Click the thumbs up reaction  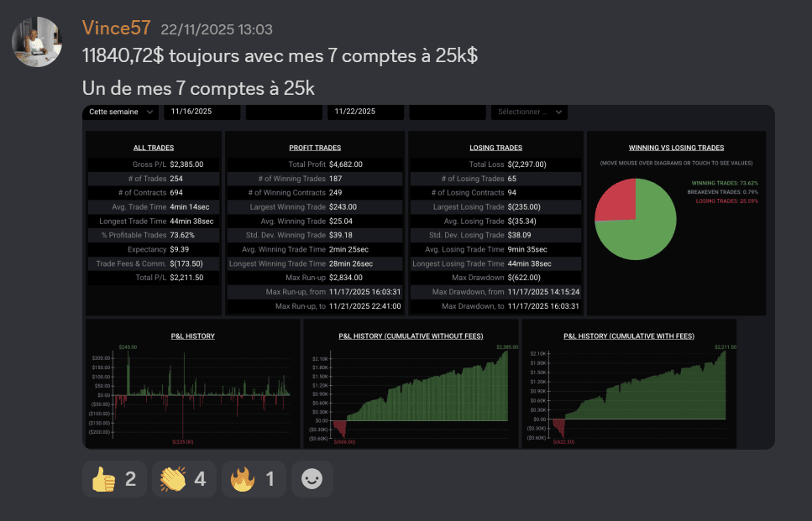(x=113, y=479)
